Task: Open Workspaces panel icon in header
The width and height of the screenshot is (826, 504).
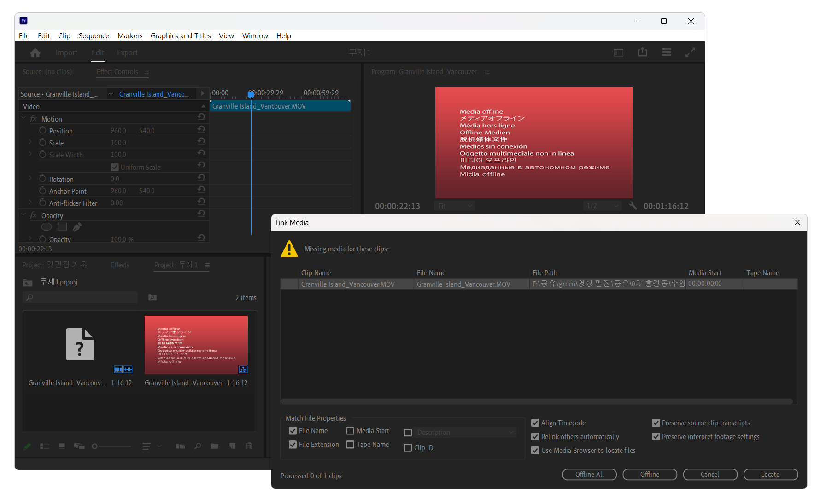Action: (x=618, y=53)
